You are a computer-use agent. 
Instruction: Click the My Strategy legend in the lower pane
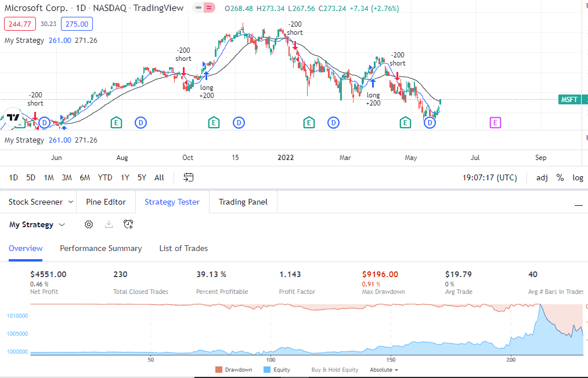(24, 140)
